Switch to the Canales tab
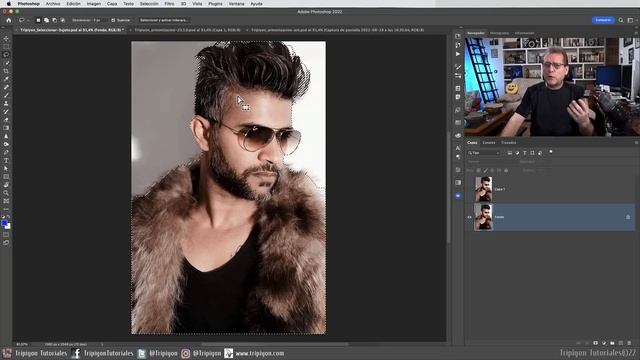640x360 pixels. [489, 143]
